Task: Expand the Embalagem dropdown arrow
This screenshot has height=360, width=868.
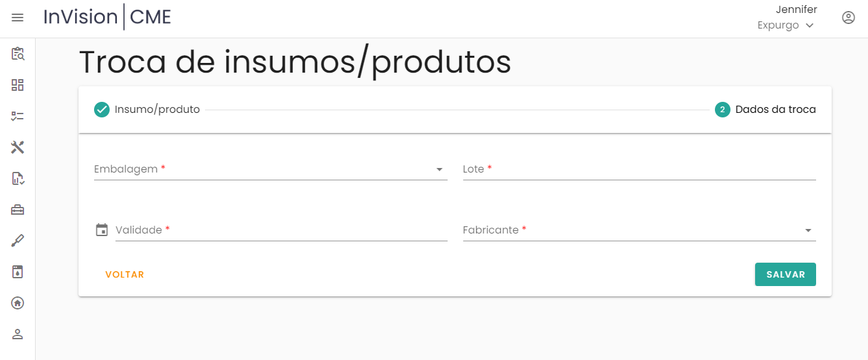Action: pyautogui.click(x=439, y=169)
